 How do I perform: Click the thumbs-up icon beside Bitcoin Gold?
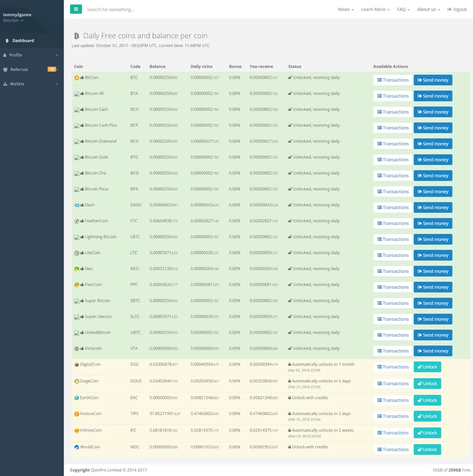coord(82,157)
